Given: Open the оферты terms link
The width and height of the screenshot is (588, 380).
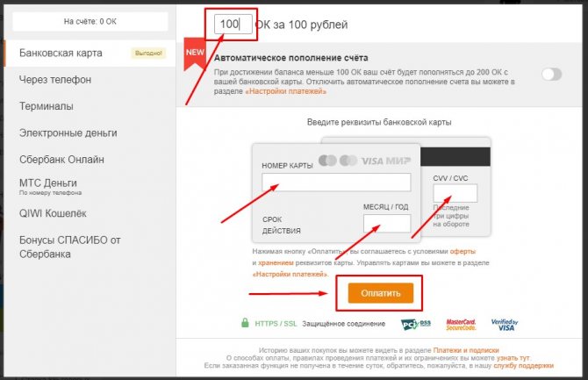Looking at the screenshot, I should pyautogui.click(x=463, y=251).
